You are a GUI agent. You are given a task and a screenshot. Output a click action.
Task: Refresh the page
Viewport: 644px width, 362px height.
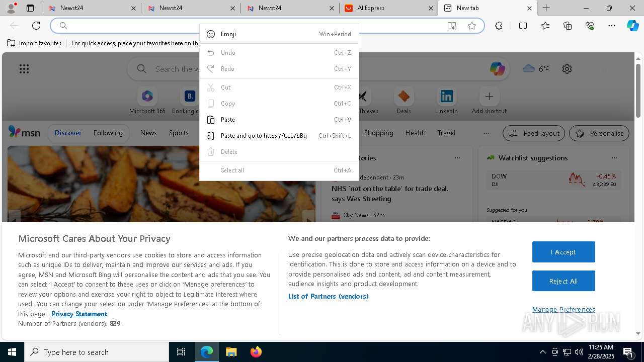[36, 26]
